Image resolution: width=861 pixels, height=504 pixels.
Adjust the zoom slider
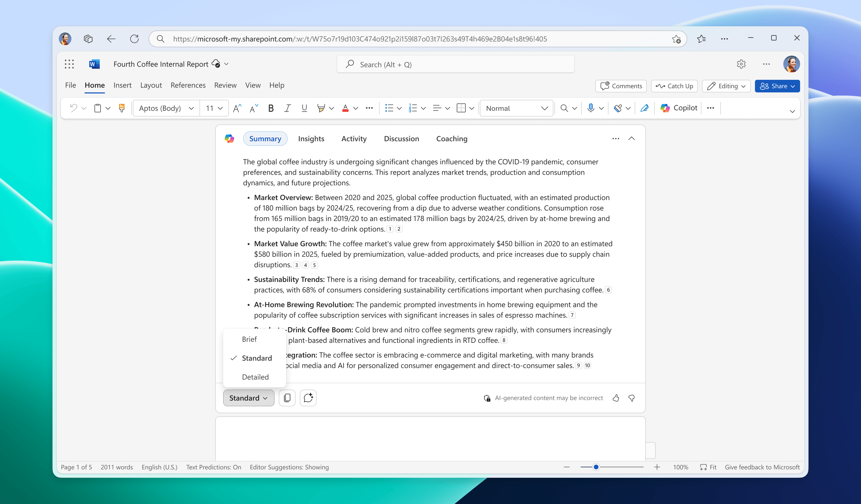596,467
